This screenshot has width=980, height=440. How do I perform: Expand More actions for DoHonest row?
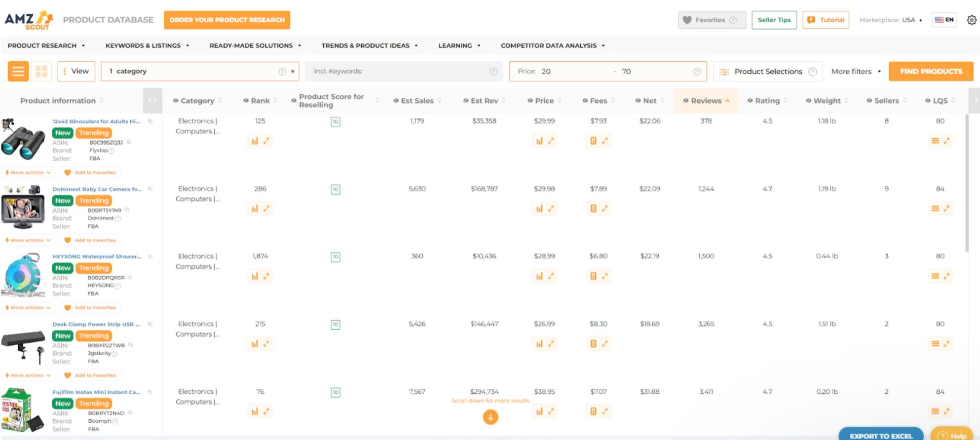click(x=28, y=240)
